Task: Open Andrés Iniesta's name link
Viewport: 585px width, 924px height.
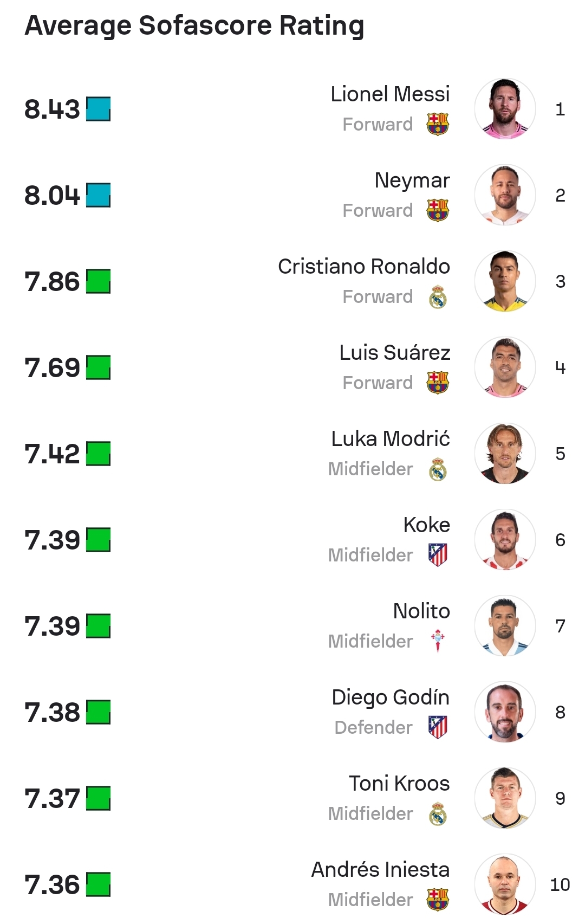Action: pos(380,870)
